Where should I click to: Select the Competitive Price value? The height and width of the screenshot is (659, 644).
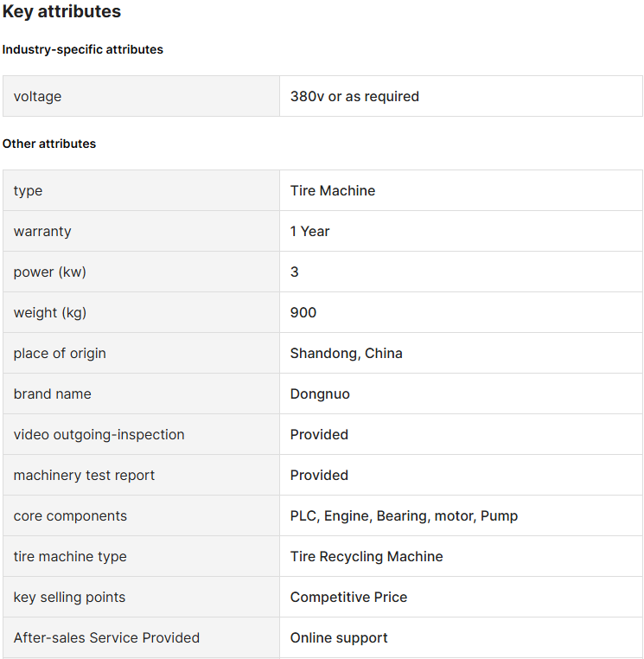tap(348, 598)
